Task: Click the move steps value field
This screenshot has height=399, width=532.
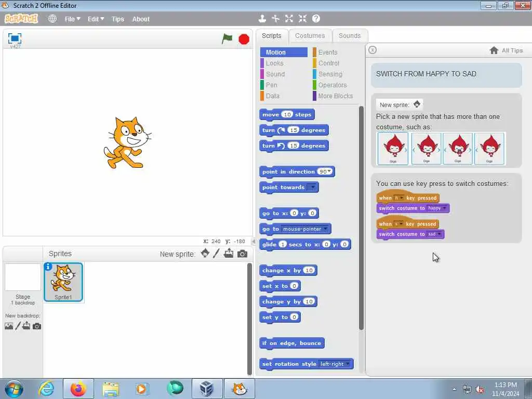Action: pos(287,114)
